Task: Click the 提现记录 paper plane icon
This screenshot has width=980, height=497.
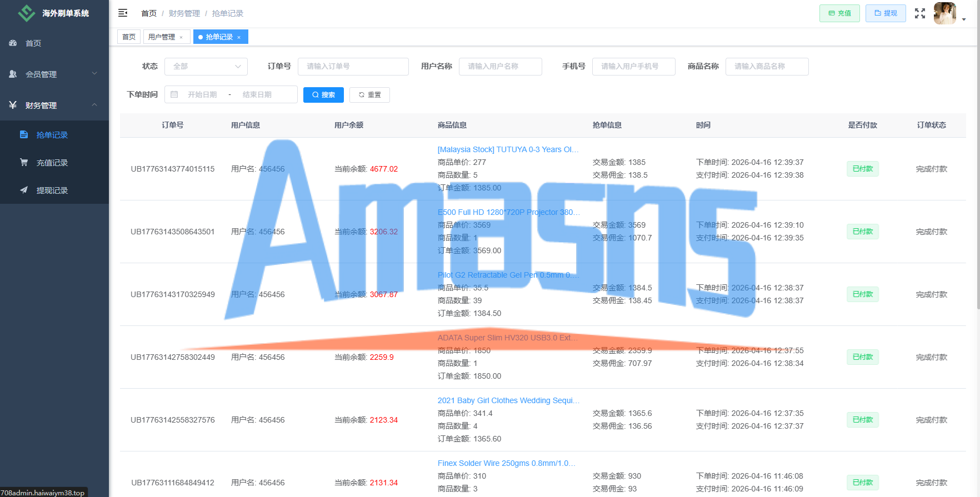Action: [24, 190]
